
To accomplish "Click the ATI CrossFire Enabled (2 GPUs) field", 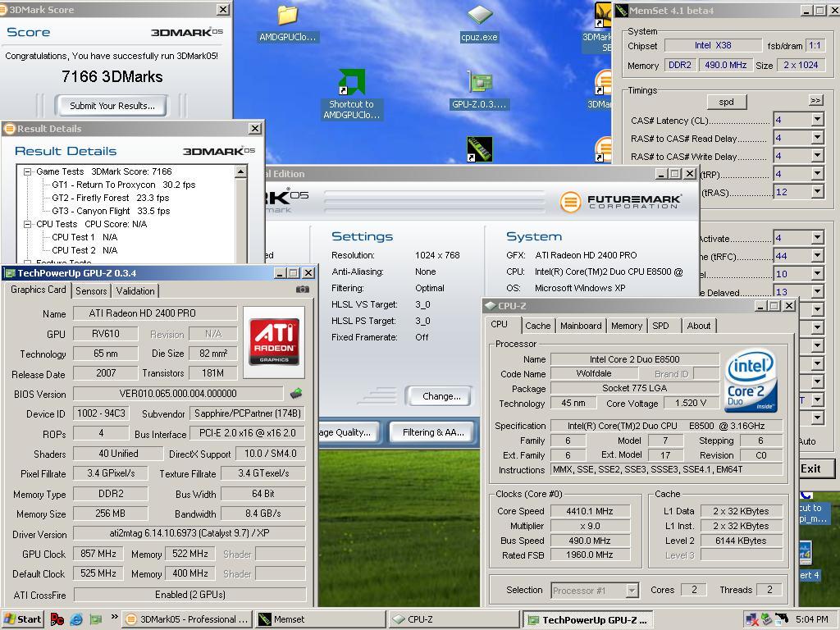I will tap(189, 595).
